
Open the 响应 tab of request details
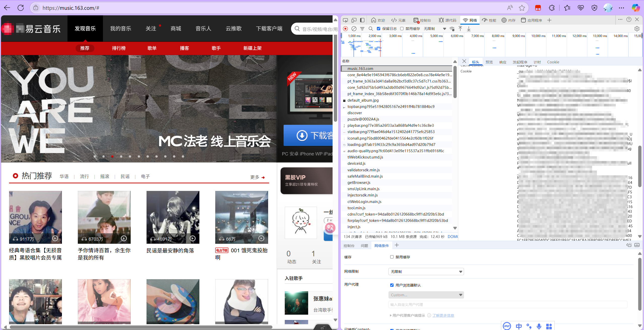(503, 62)
